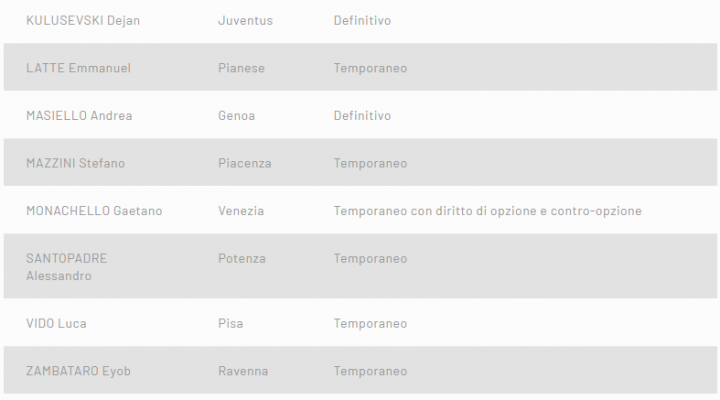Select the ZAMBATARO Eyob name
Viewport: 720px width, 400px height.
78,371
